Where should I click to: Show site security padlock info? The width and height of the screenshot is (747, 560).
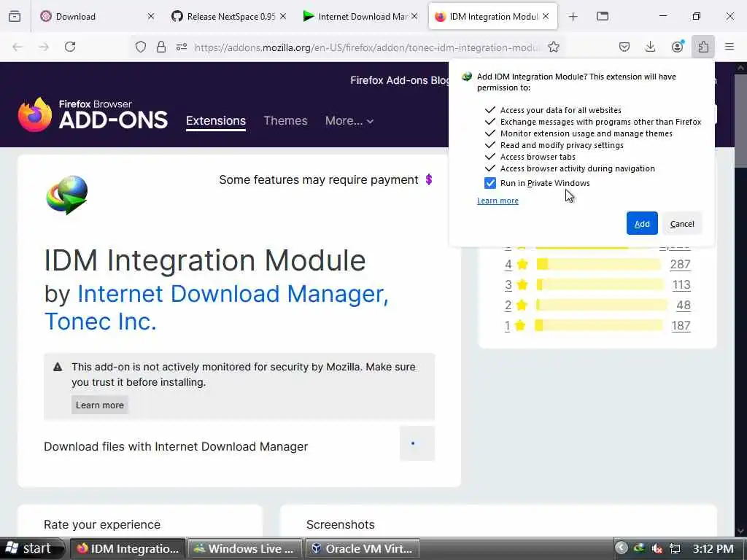[x=161, y=47]
